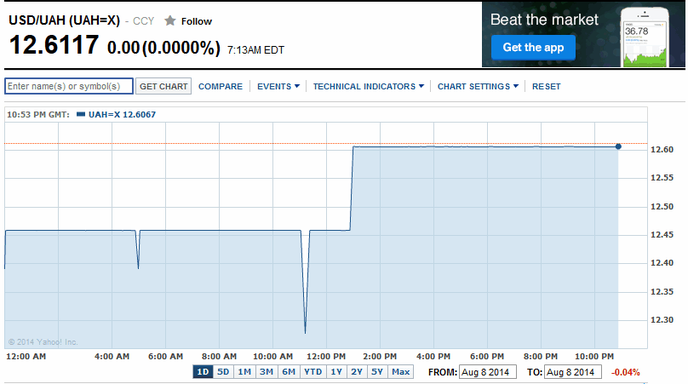
Task: Click the phone app image in ad
Action: [x=645, y=38]
